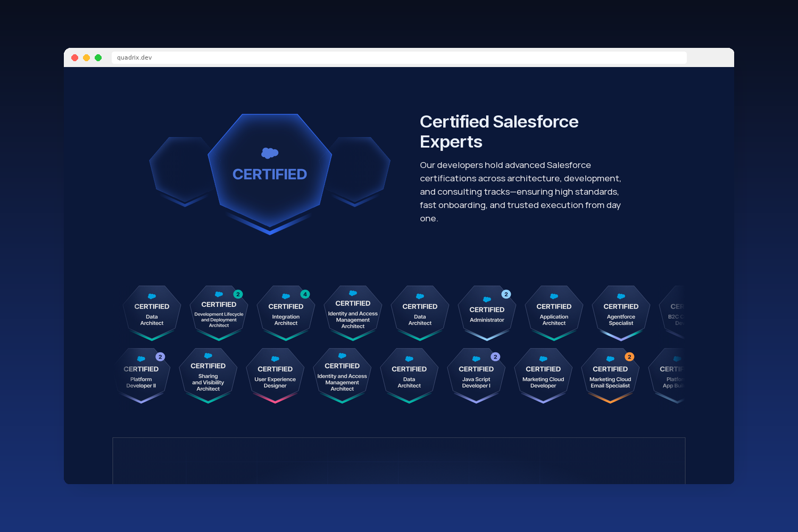
Task: Select the User Experience Designer badge
Action: [275, 376]
